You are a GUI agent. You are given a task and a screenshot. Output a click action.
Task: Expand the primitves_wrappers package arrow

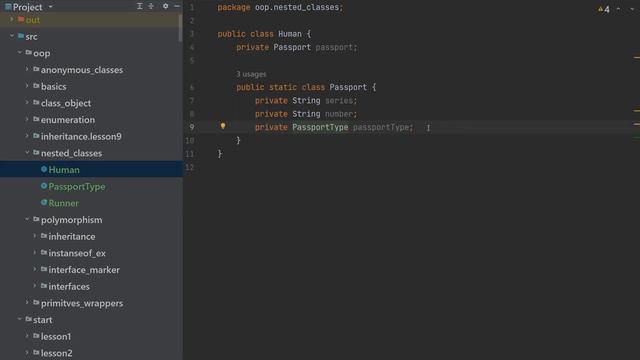[x=27, y=303]
